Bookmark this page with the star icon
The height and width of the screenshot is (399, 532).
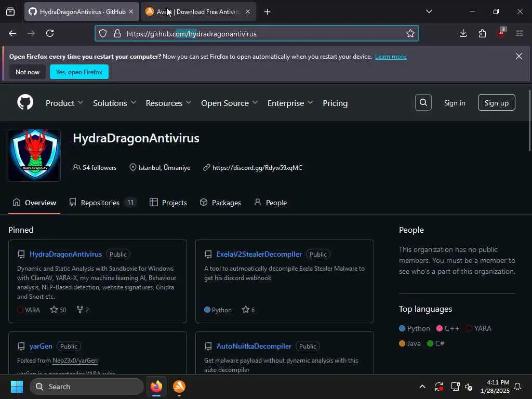point(410,33)
